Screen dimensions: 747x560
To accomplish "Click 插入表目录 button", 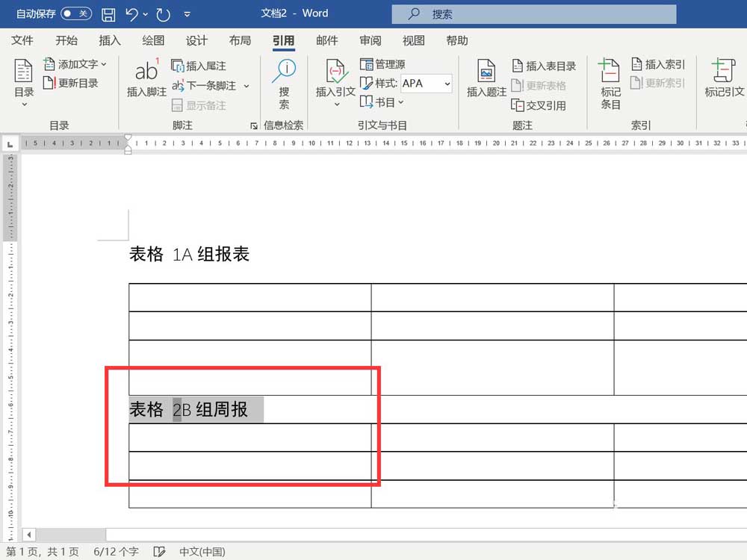I will (544, 66).
